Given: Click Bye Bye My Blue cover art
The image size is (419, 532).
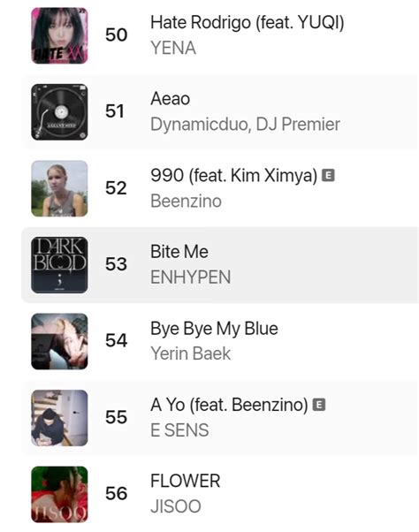Looking at the screenshot, I should 59,341.
